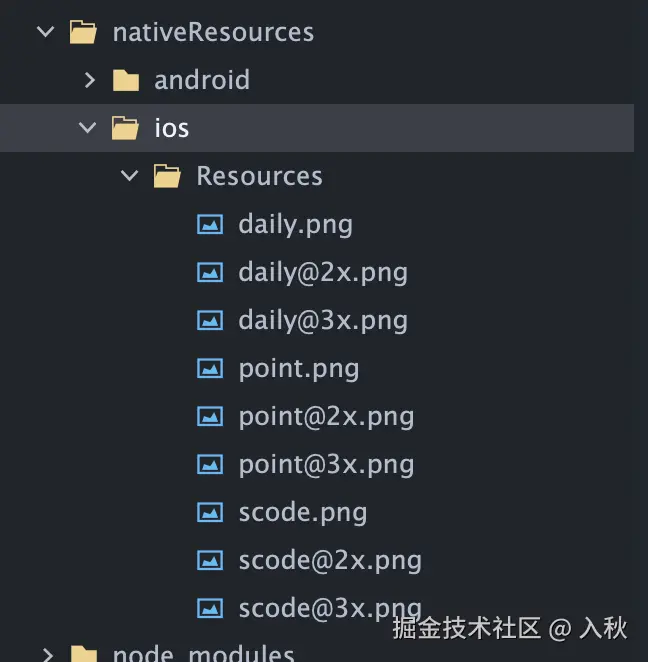Select the scode@2x.png file

point(329,560)
